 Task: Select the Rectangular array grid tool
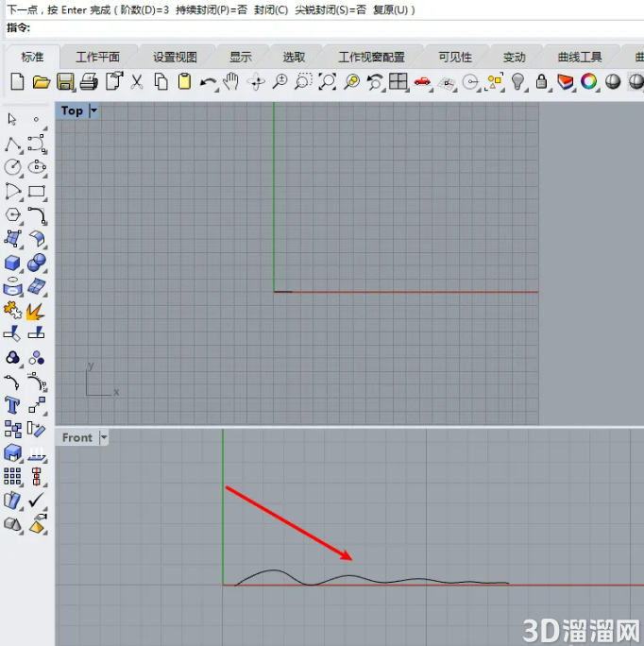click(12, 476)
